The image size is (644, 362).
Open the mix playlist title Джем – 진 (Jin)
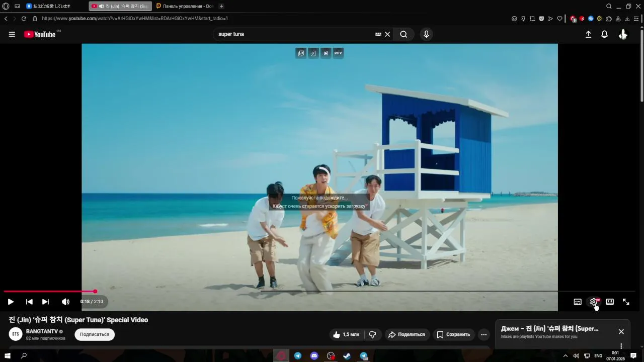(x=550, y=329)
